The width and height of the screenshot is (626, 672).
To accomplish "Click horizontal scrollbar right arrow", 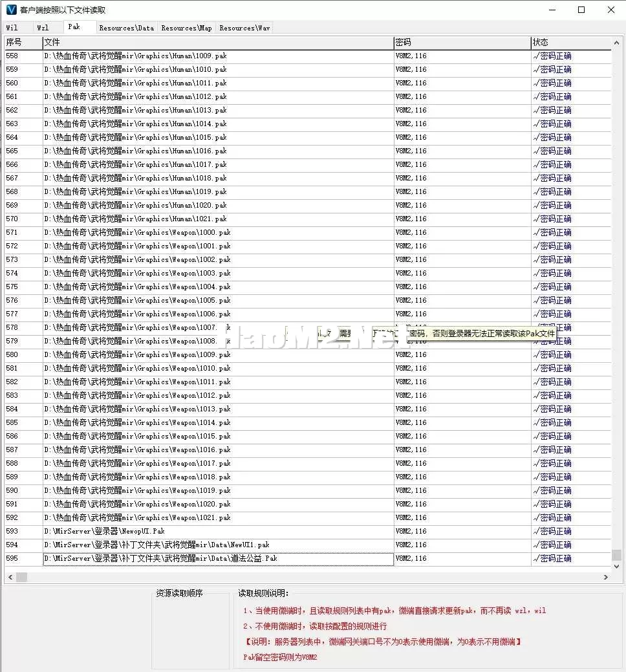I will click(x=605, y=578).
